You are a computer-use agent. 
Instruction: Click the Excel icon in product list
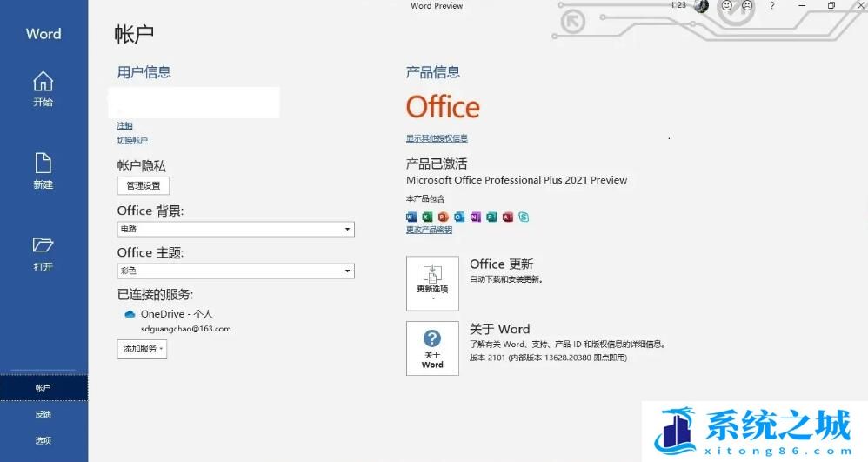click(427, 217)
